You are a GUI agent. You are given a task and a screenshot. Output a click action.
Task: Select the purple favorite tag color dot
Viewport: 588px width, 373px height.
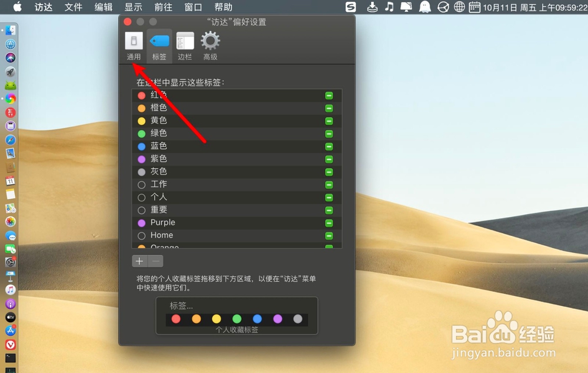(278, 318)
